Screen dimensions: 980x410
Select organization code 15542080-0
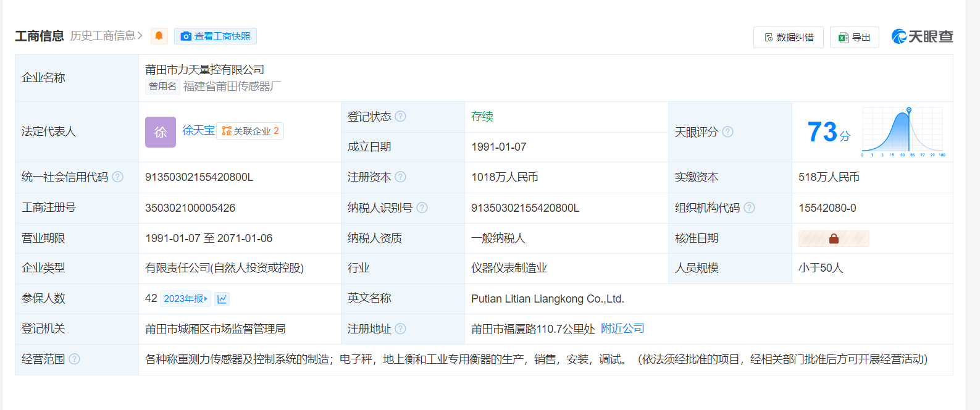point(827,208)
